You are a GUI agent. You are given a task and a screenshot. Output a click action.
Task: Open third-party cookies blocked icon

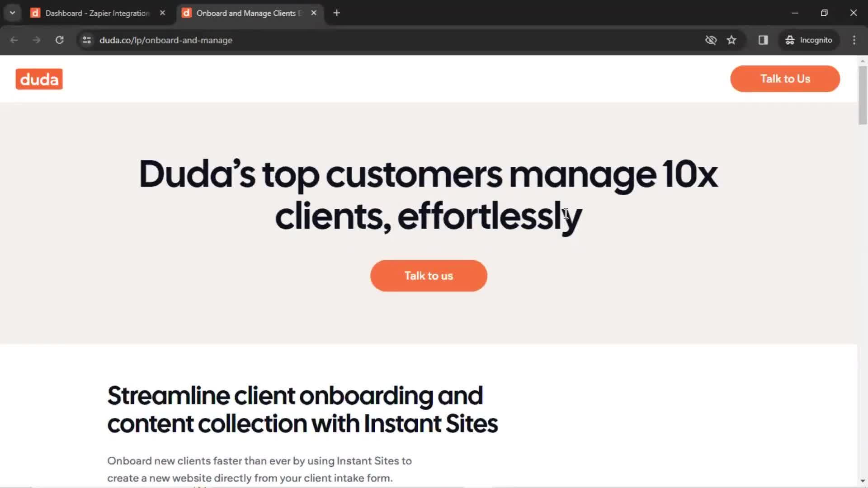pyautogui.click(x=711, y=40)
